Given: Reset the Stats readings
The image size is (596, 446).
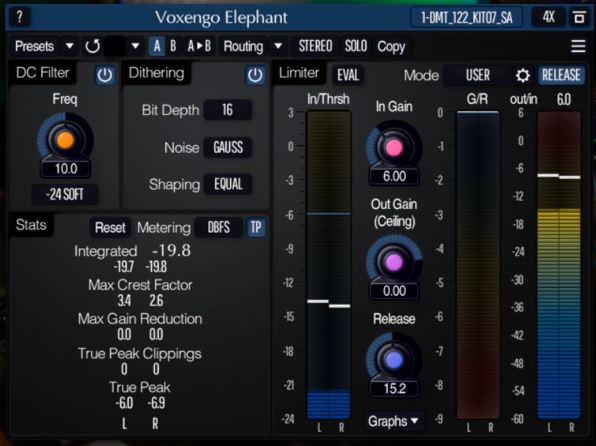Looking at the screenshot, I should point(110,227).
